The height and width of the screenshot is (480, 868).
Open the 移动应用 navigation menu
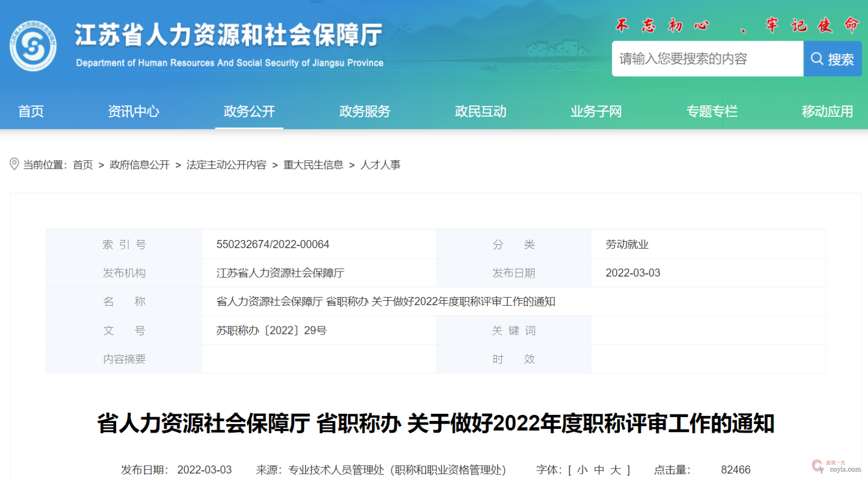click(x=827, y=111)
